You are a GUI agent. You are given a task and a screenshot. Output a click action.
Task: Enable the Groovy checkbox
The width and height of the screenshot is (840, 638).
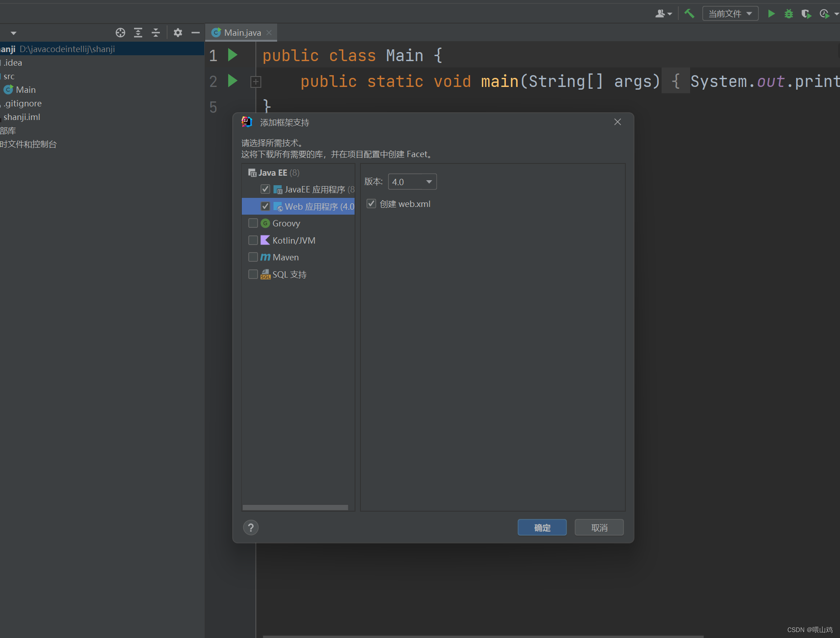coord(253,223)
